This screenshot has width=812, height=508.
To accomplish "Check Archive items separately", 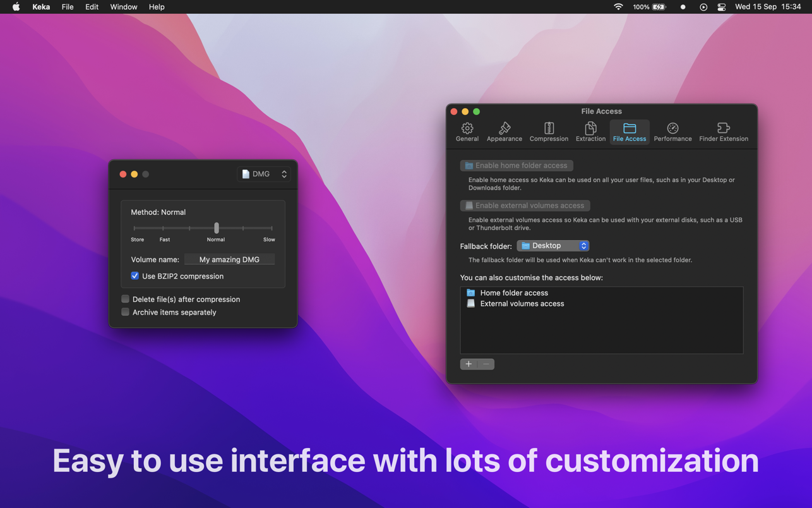I will click(126, 312).
